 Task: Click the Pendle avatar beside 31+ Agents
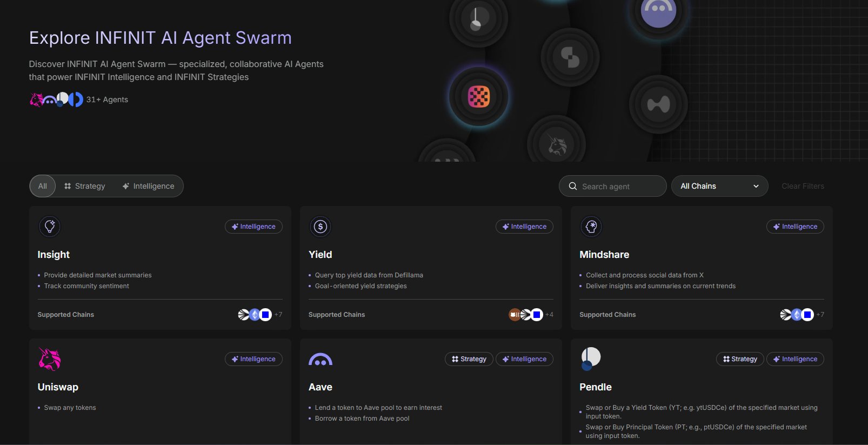click(x=63, y=99)
